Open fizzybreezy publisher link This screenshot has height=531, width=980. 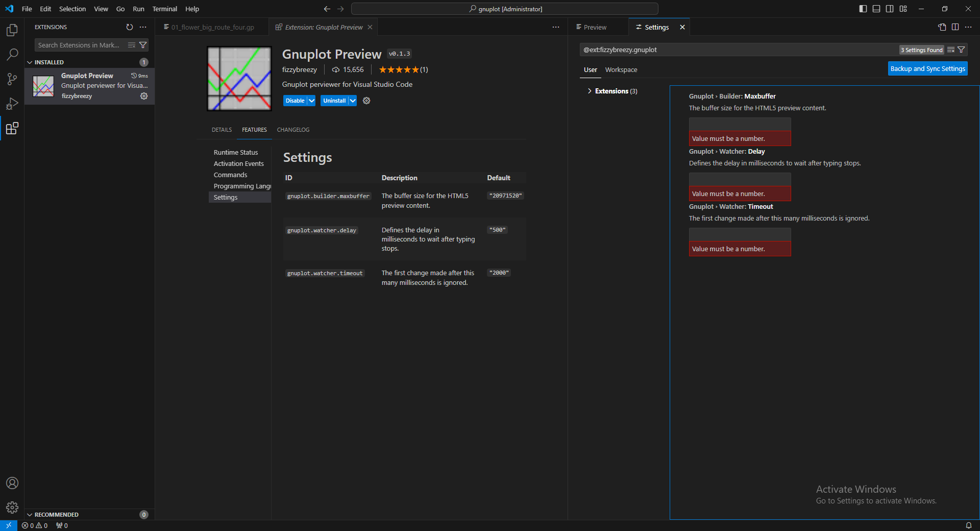pyautogui.click(x=300, y=69)
